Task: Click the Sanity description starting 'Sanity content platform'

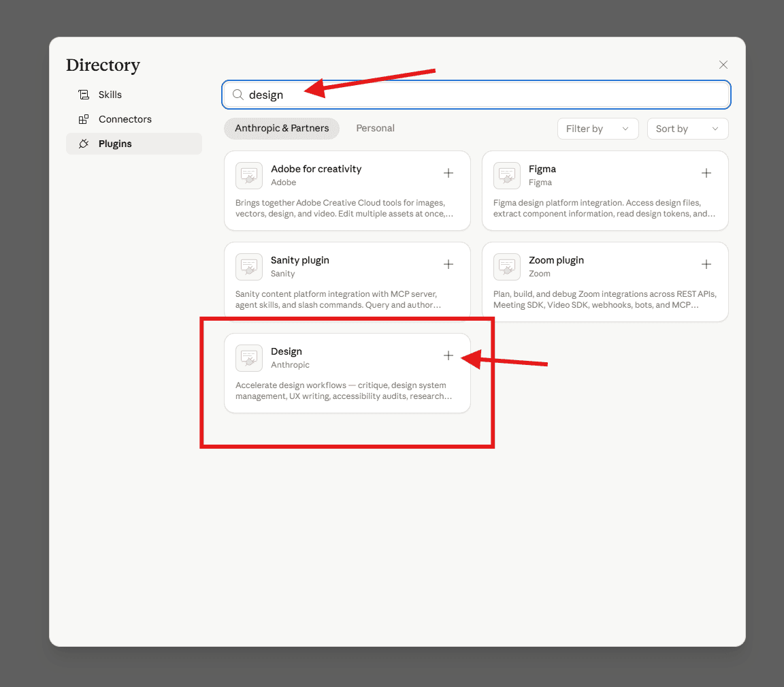Action: (x=338, y=299)
